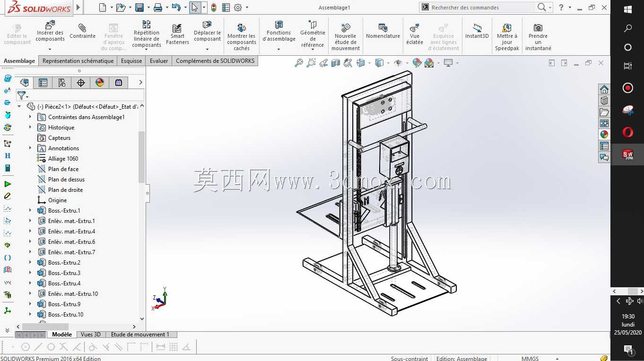The width and height of the screenshot is (644, 361).
Task: Open Compléments de SOLIDWORKS tab
Action: pyautogui.click(x=215, y=61)
